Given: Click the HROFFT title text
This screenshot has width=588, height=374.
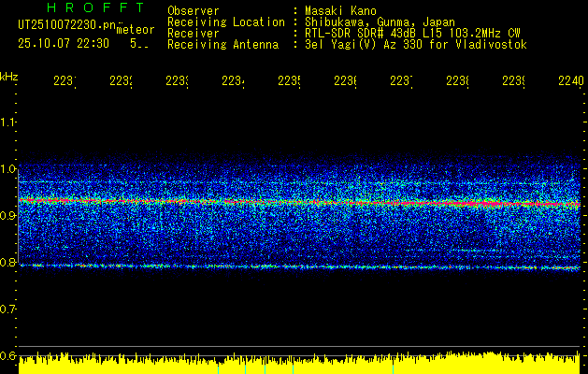Looking at the screenshot, I should tap(95, 7).
